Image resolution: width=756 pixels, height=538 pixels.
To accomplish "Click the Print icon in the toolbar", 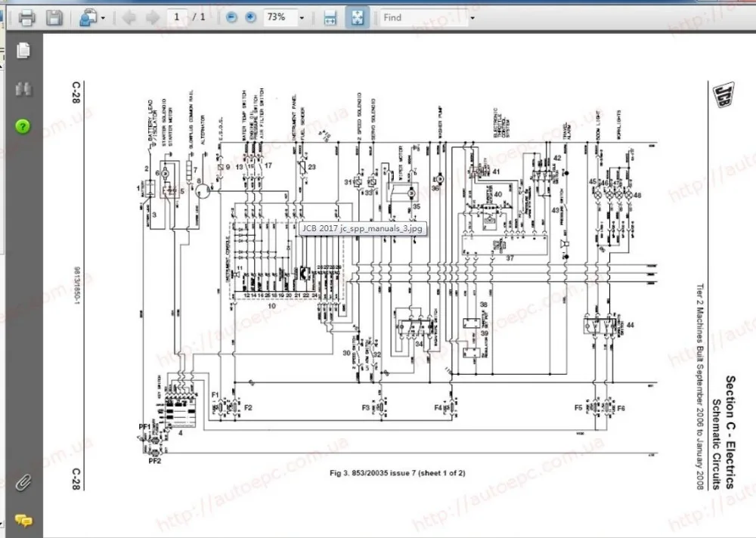I will [26, 18].
